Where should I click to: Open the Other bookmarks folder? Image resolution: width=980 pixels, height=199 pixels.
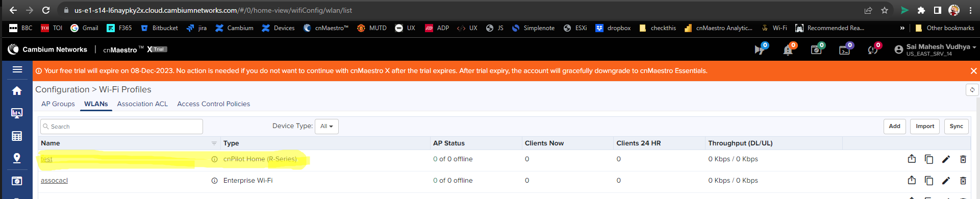click(945, 28)
